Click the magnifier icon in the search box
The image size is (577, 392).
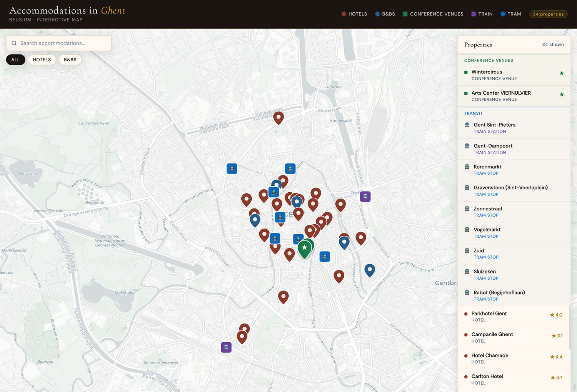14,43
